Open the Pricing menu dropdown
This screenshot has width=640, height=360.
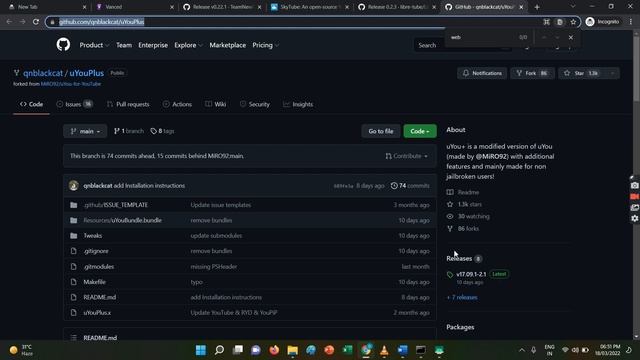pyautogui.click(x=265, y=45)
